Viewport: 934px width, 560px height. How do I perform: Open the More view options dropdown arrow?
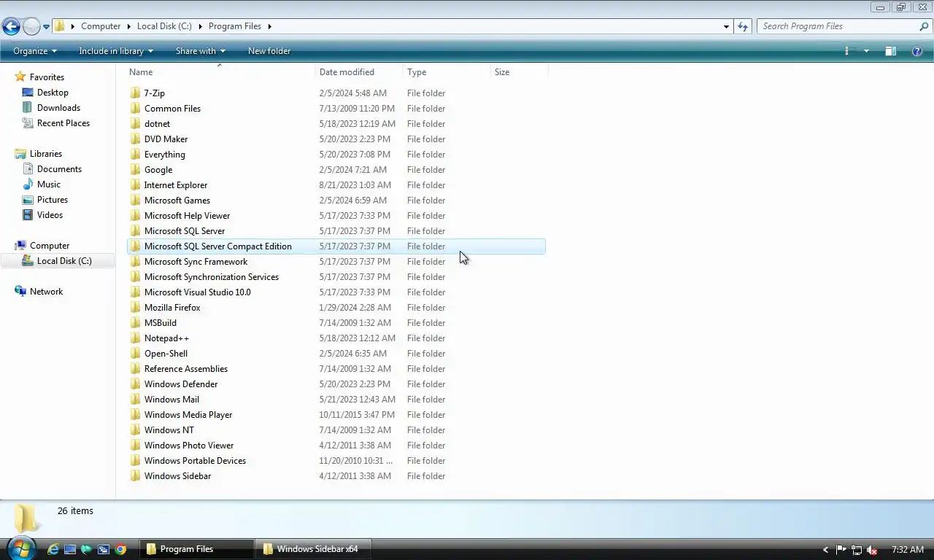tap(866, 51)
